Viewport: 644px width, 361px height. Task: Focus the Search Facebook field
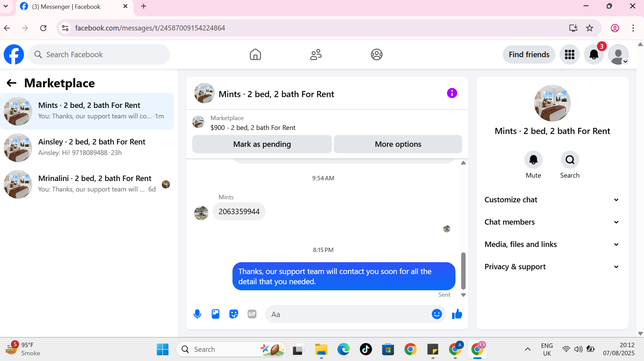[99, 54]
